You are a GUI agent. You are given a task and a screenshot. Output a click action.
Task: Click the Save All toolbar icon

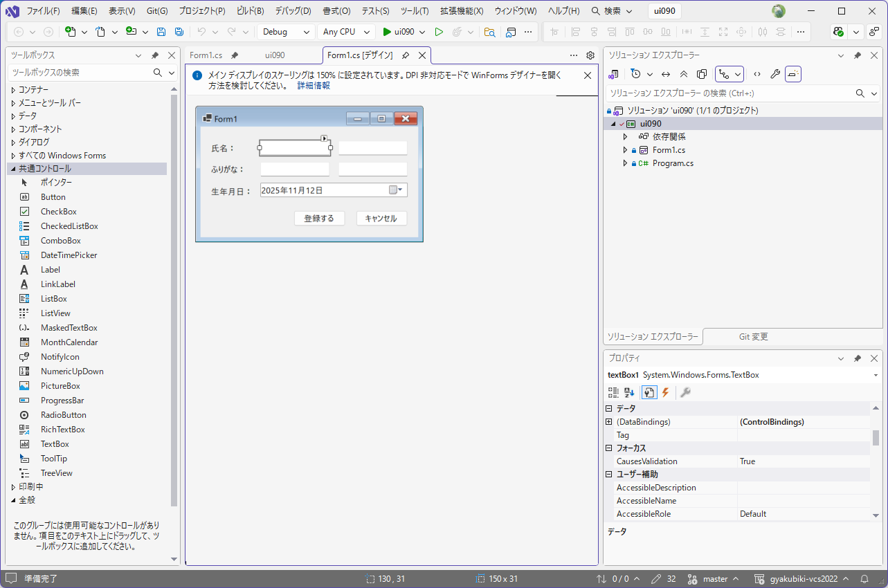pos(179,32)
